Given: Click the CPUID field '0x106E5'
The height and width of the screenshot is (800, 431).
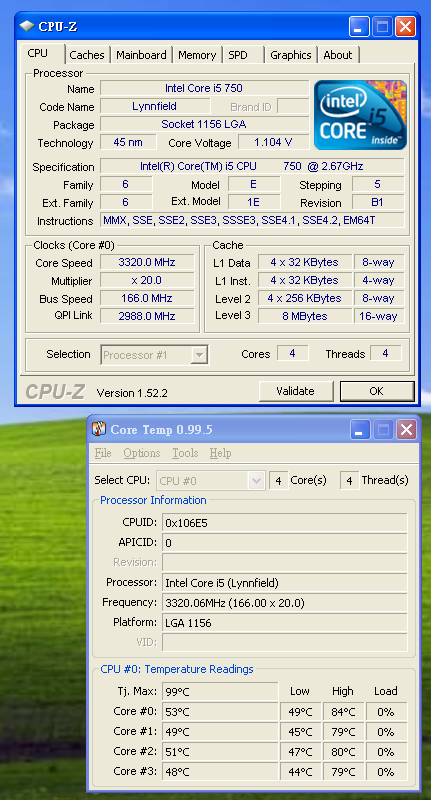Looking at the screenshot, I should point(285,523).
